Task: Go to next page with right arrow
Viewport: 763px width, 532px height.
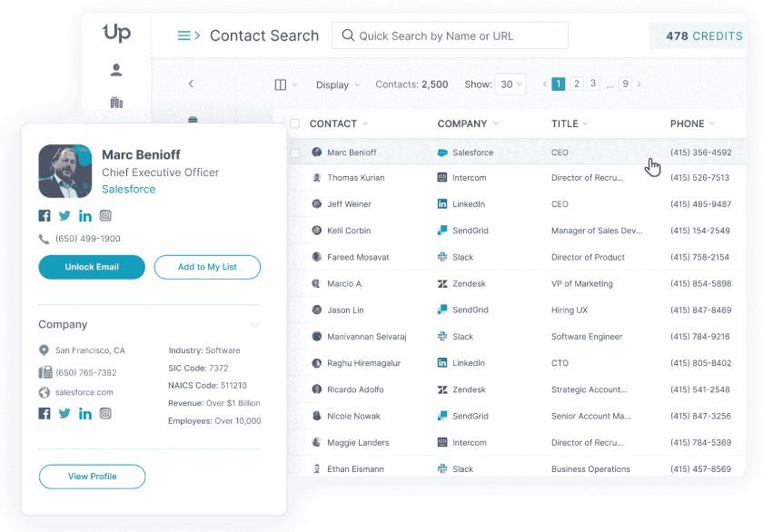Action: point(639,84)
